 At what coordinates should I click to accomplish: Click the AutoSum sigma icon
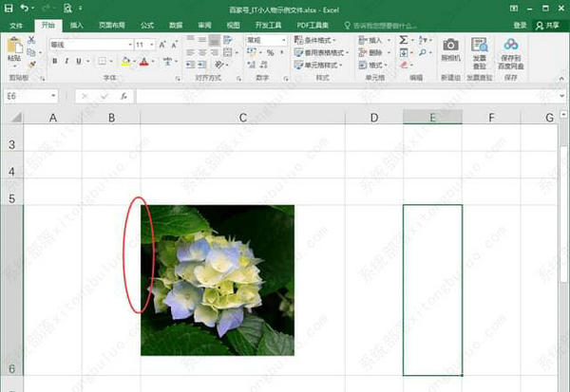pyautogui.click(x=403, y=41)
